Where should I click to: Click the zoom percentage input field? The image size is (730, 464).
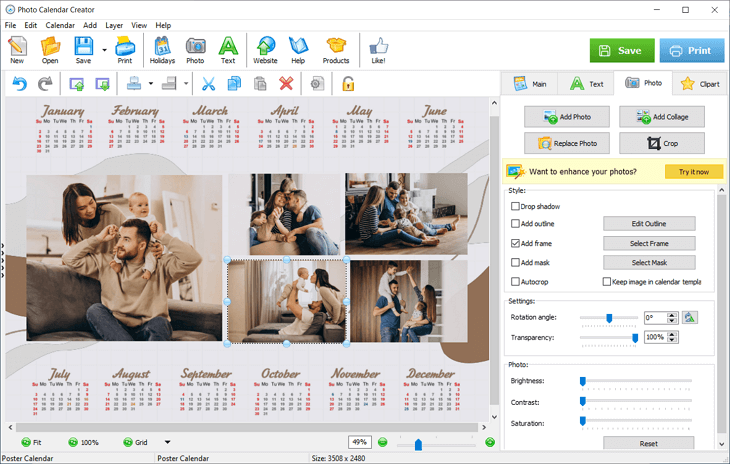(x=360, y=442)
